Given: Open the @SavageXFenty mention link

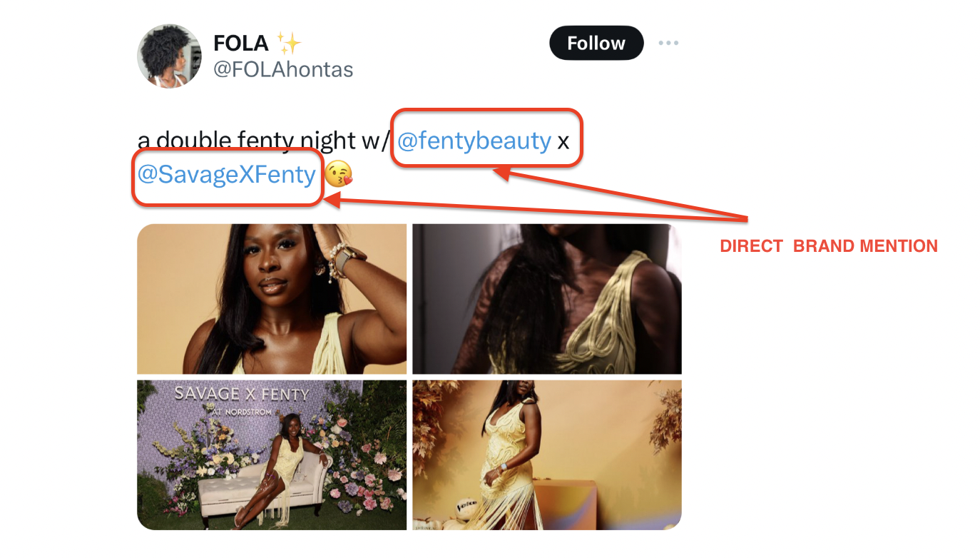Looking at the screenshot, I should point(226,175).
